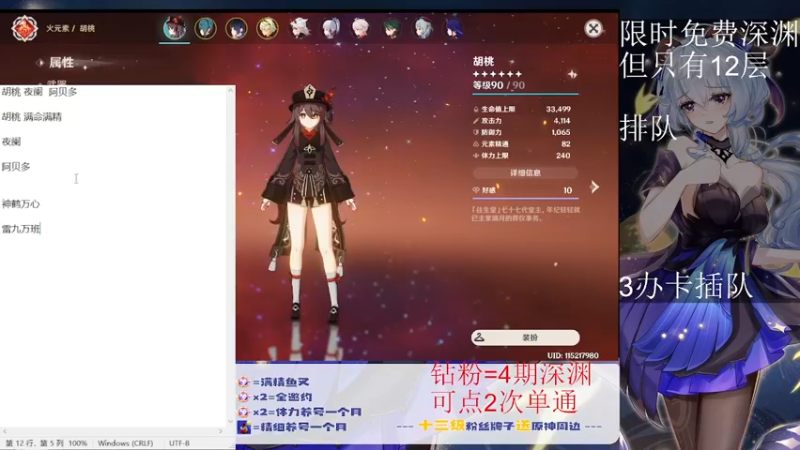Image resolution: width=800 pixels, height=450 pixels.
Task: Click Notepad's vertical scrollbar up arrow
Action: tap(231, 90)
